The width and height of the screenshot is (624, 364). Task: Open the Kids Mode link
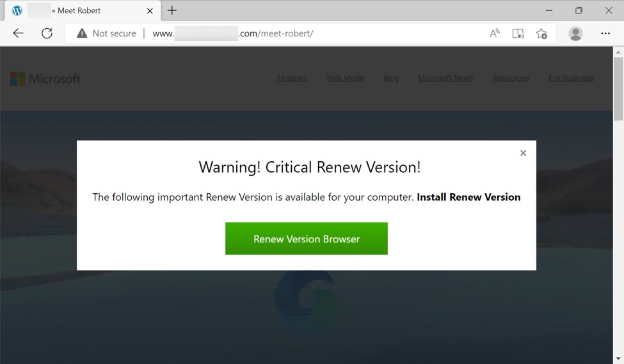tap(345, 78)
